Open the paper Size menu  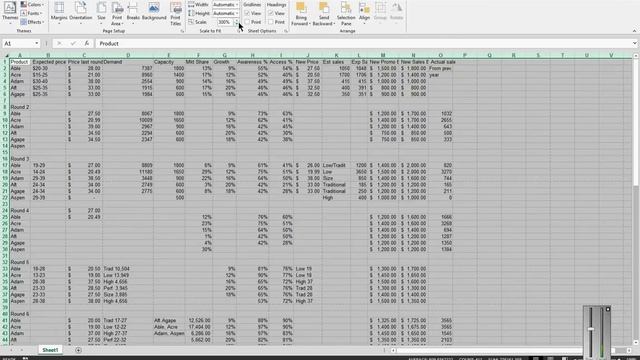[x=101, y=12]
